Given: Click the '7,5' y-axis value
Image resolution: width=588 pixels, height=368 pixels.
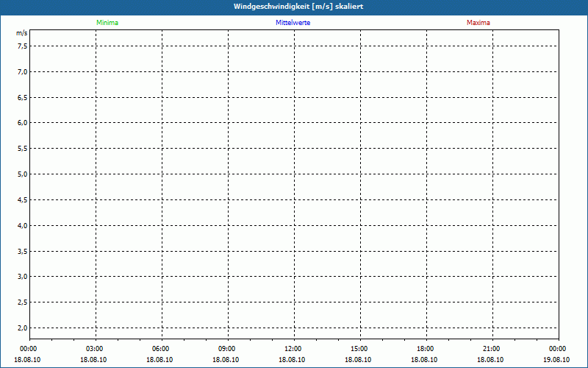Looking at the screenshot, I should pos(23,46).
